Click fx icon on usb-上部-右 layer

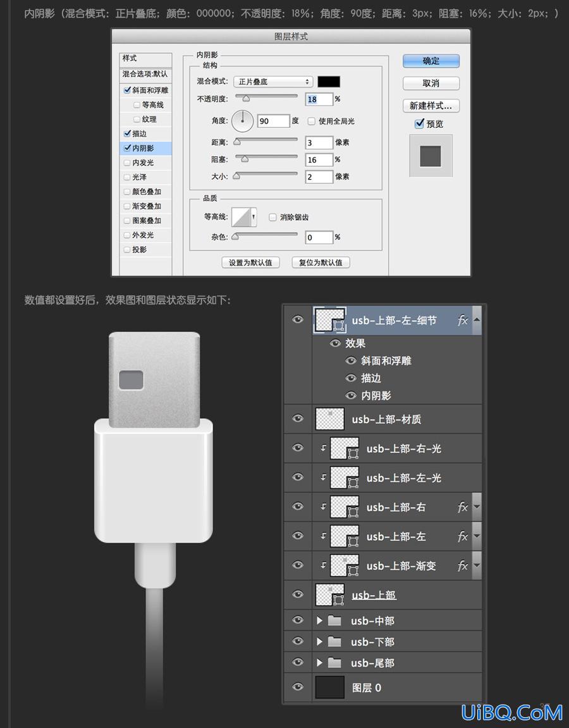click(463, 507)
